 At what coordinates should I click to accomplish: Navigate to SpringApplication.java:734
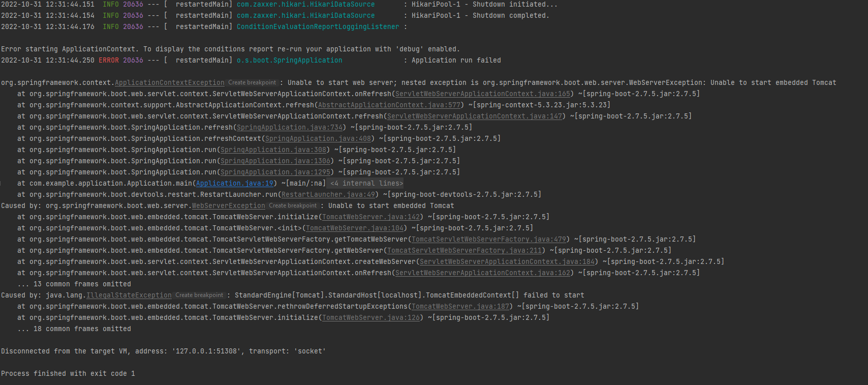pos(289,127)
